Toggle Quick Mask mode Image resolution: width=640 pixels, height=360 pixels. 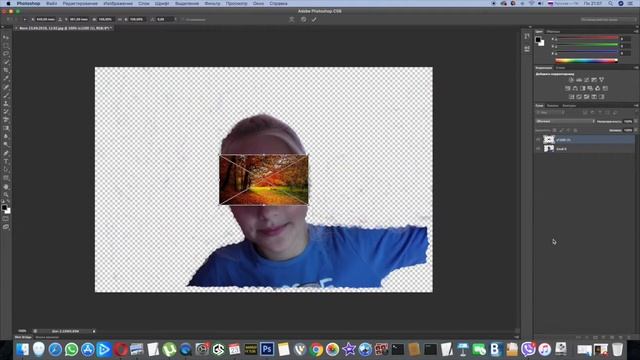(6, 219)
